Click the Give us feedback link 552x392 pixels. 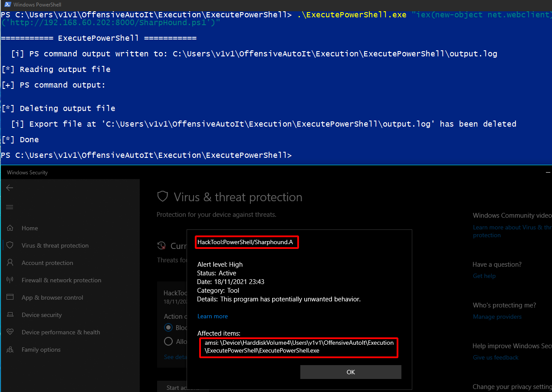(x=496, y=357)
